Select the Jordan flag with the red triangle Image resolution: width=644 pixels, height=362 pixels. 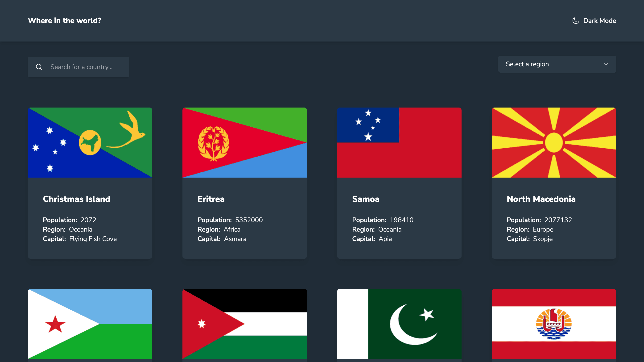(244, 324)
